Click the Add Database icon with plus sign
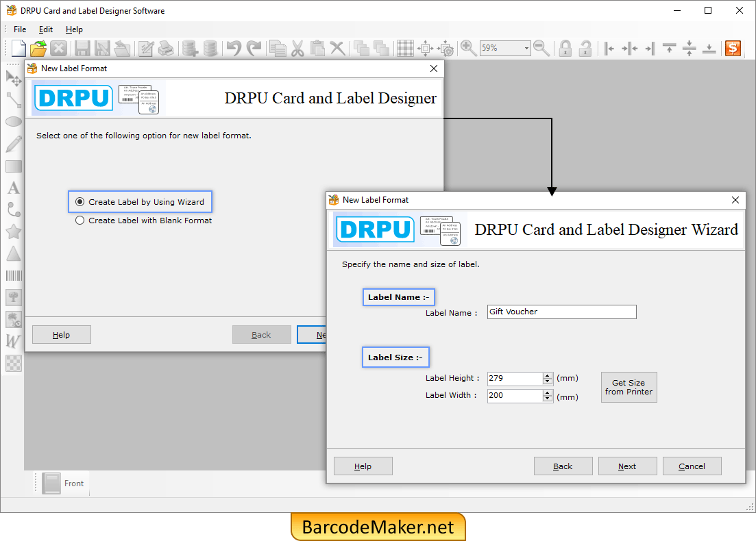This screenshot has width=756, height=541. (x=190, y=48)
